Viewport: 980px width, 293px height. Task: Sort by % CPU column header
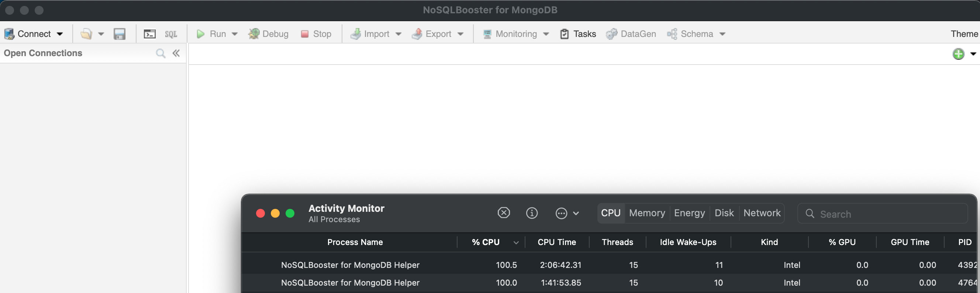[x=491, y=242]
